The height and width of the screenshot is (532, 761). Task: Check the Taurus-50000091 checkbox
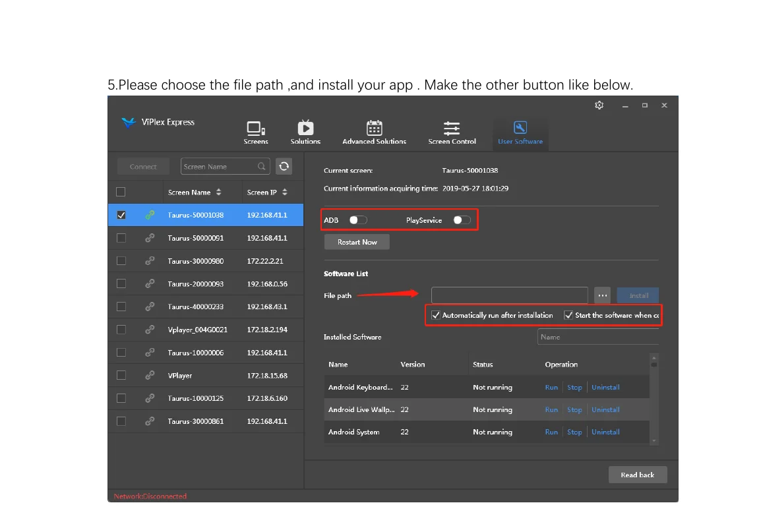pos(121,237)
